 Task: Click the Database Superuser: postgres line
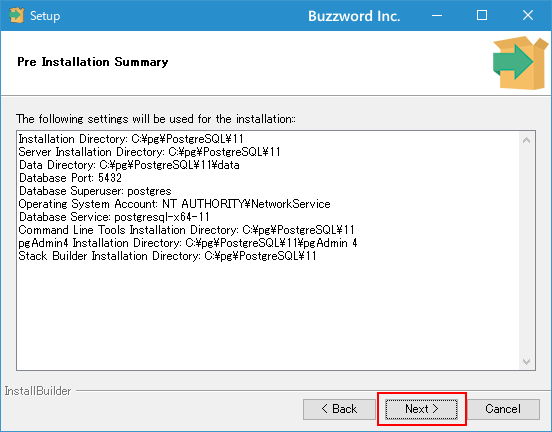pyautogui.click(x=95, y=191)
